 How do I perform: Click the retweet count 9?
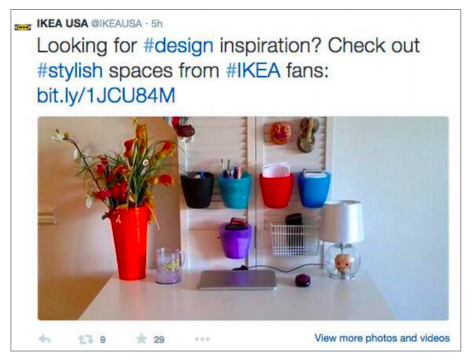tap(103, 339)
